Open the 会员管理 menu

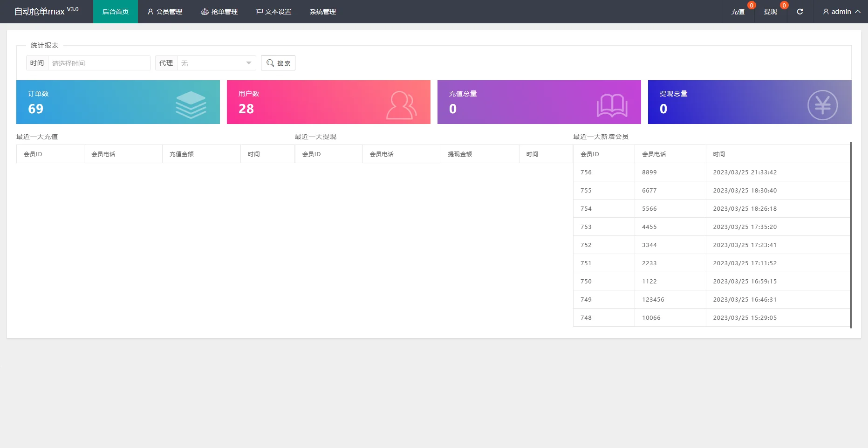click(x=165, y=12)
